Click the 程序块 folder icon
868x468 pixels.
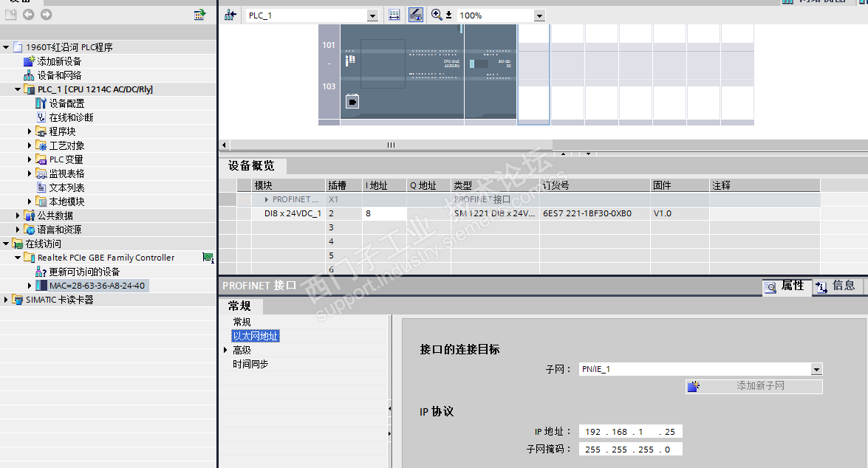tap(41, 131)
